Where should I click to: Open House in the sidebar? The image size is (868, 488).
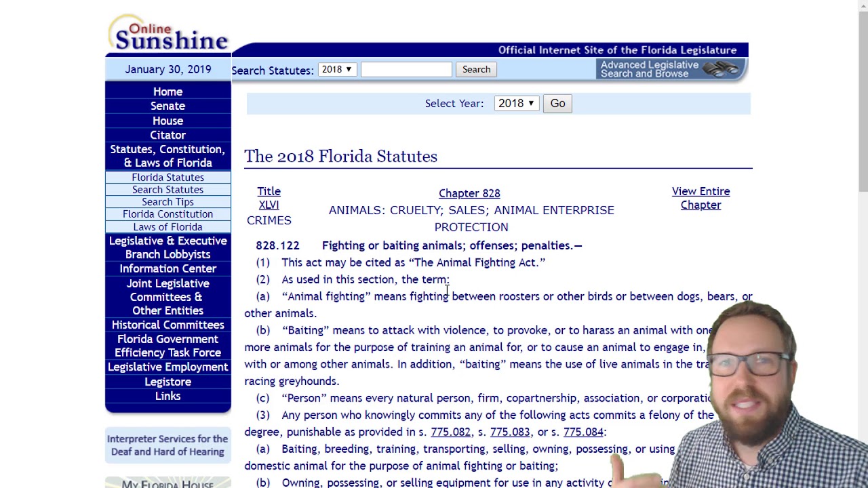pyautogui.click(x=167, y=121)
